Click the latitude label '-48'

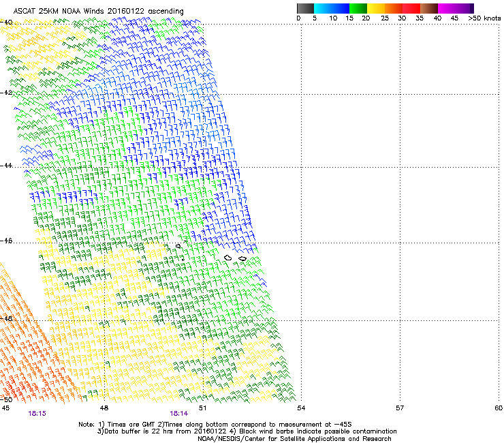(x=6, y=318)
